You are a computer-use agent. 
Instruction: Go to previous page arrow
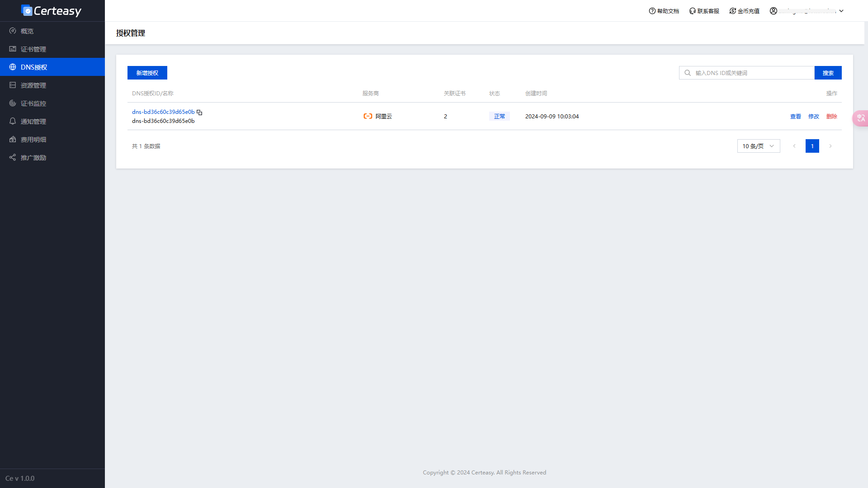[794, 146]
